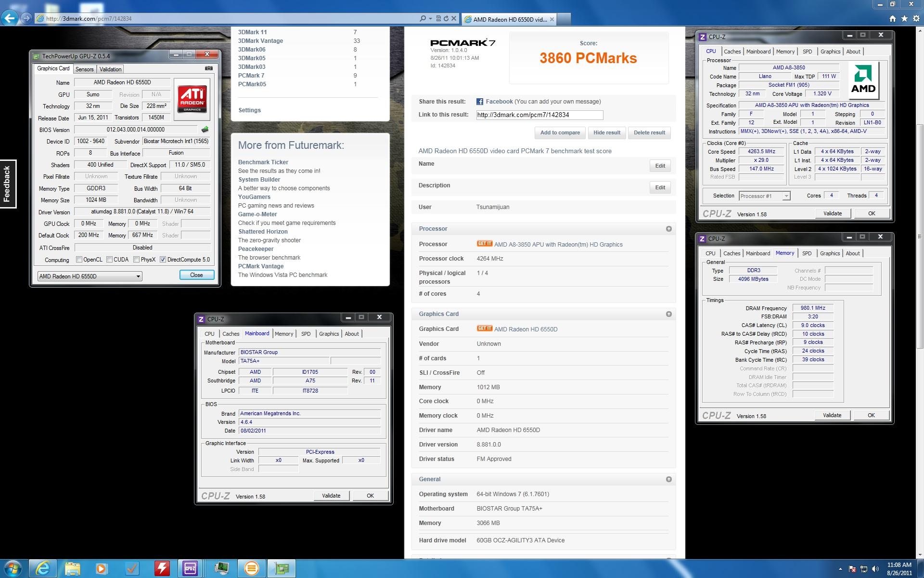Image resolution: width=924 pixels, height=578 pixels.
Task: Open the monitor app taskbar icon
Action: tap(221, 568)
